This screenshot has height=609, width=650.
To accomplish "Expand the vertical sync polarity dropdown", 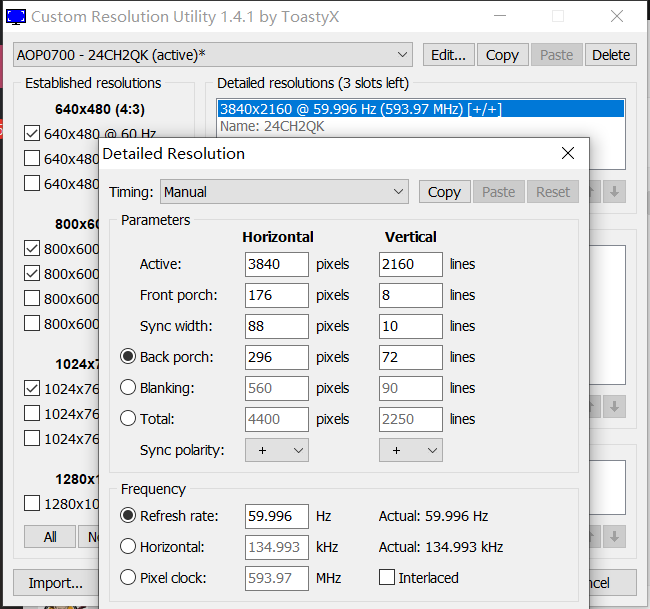I will click(x=410, y=451).
